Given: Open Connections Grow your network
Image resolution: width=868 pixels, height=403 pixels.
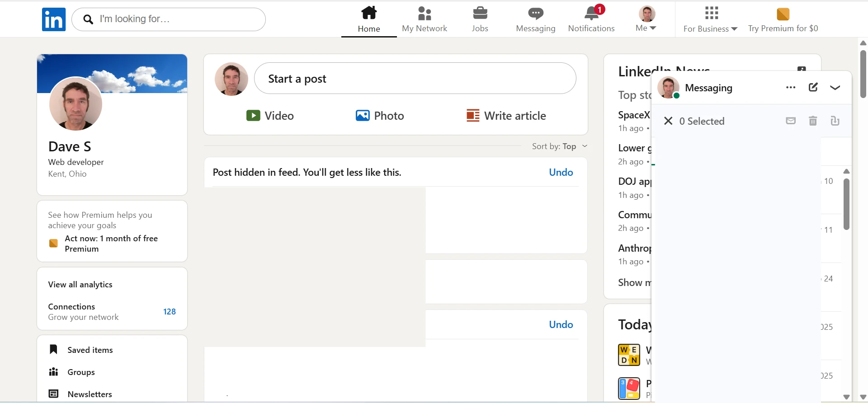Looking at the screenshot, I should 84,312.
